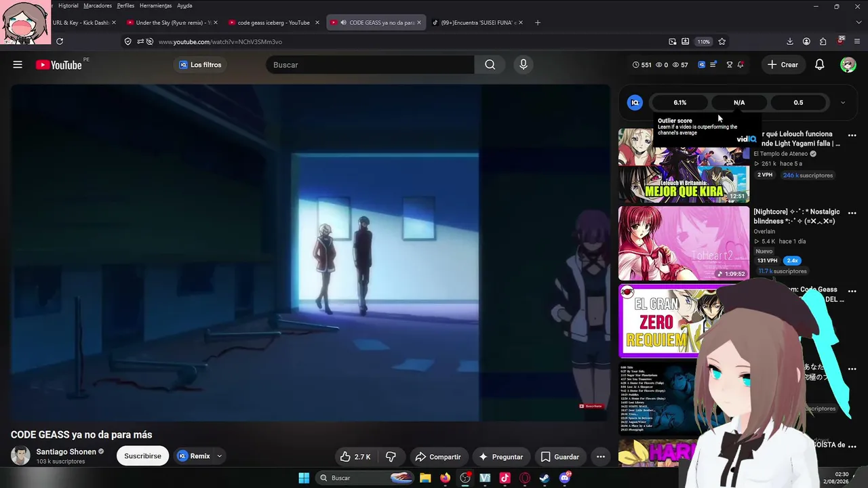
Task: Open the Historial menu
Action: [x=68, y=5]
